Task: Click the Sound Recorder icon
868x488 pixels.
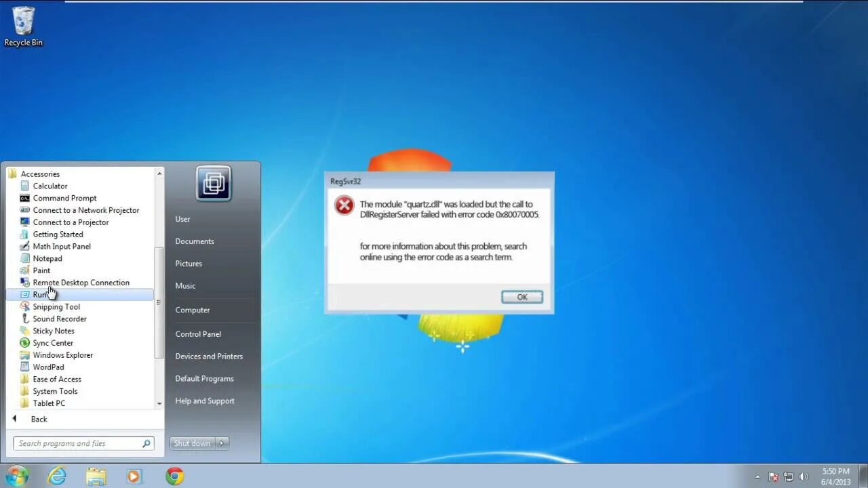Action: pos(25,319)
